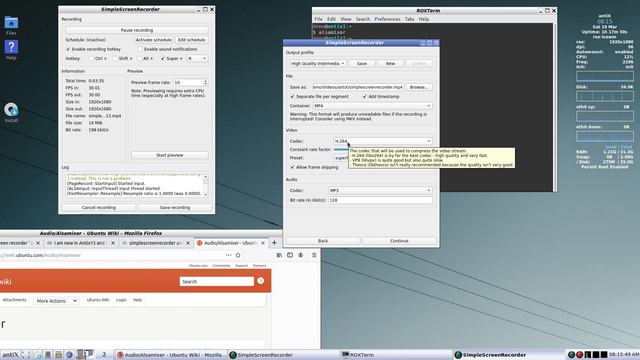Open ROXTerm View menu
The height and width of the screenshot is (360, 640).
pos(346,19)
